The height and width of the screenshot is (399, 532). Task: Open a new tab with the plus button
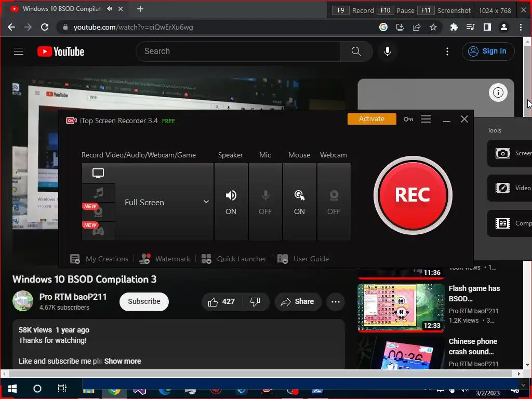(x=140, y=9)
